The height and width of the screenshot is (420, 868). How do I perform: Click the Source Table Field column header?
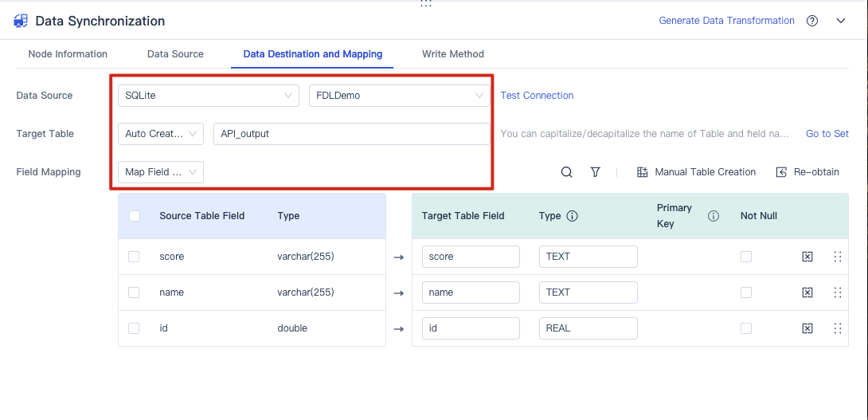(x=202, y=216)
